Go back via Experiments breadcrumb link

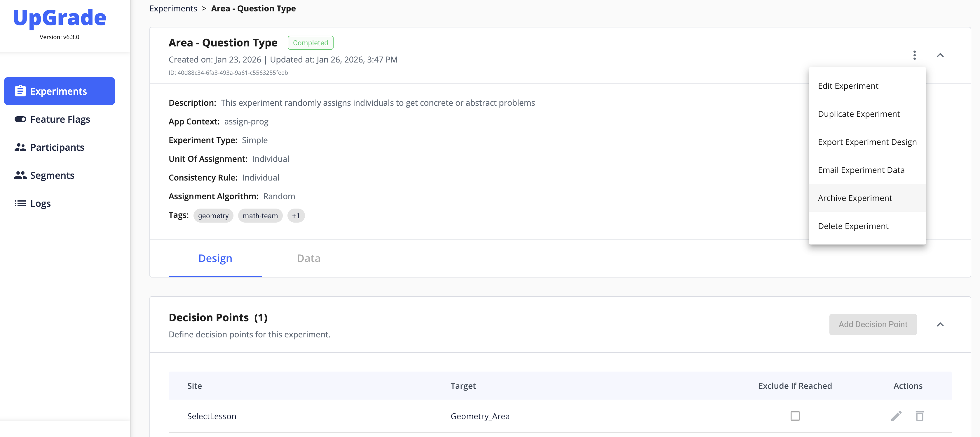173,8
